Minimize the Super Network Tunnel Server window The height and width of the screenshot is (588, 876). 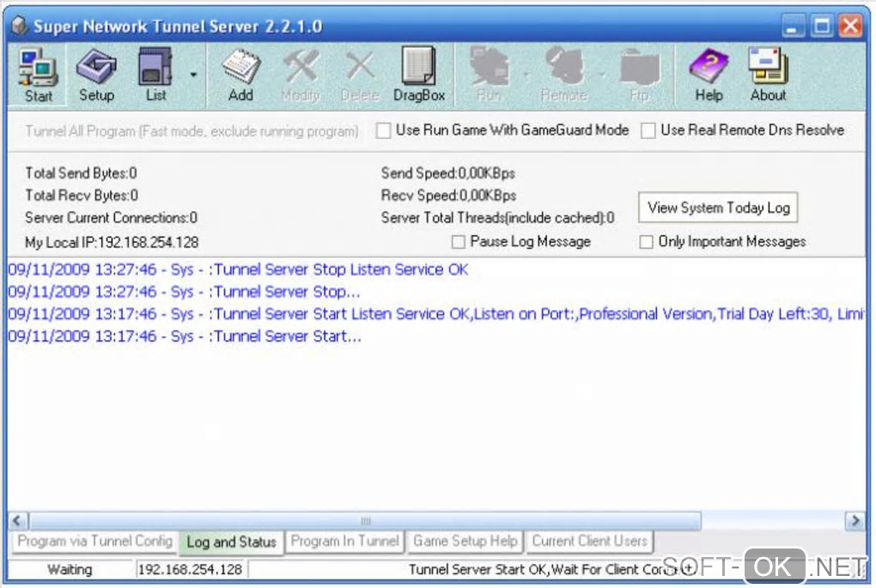791,26
